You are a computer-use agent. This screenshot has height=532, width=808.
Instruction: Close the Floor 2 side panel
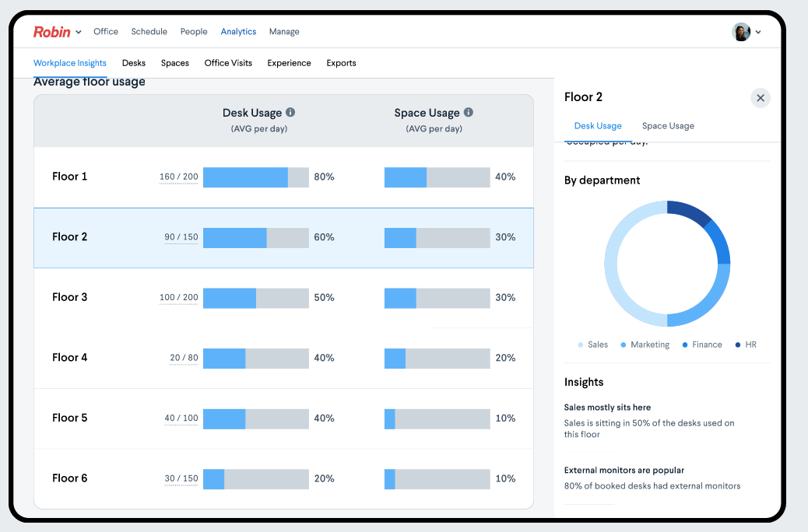(x=760, y=98)
